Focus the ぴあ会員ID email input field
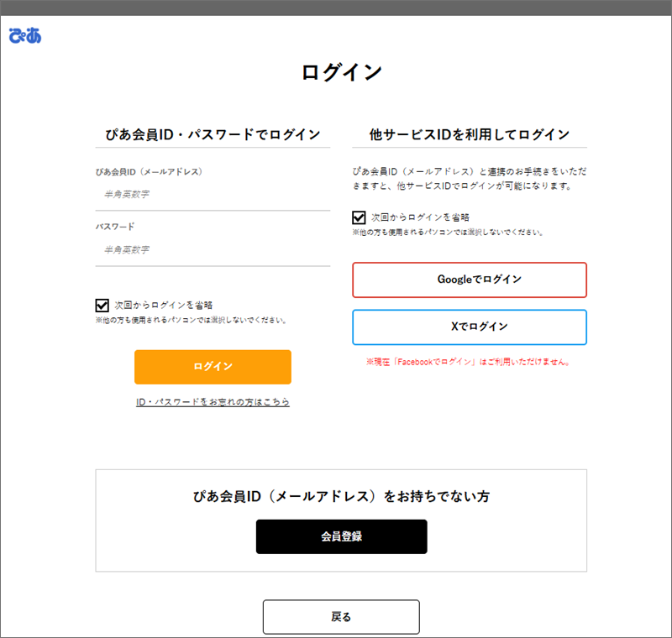 [x=213, y=195]
